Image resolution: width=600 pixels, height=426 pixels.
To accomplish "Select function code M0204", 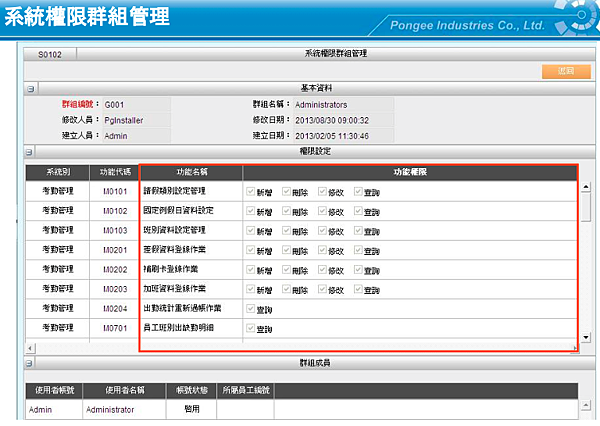I will pos(115,308).
